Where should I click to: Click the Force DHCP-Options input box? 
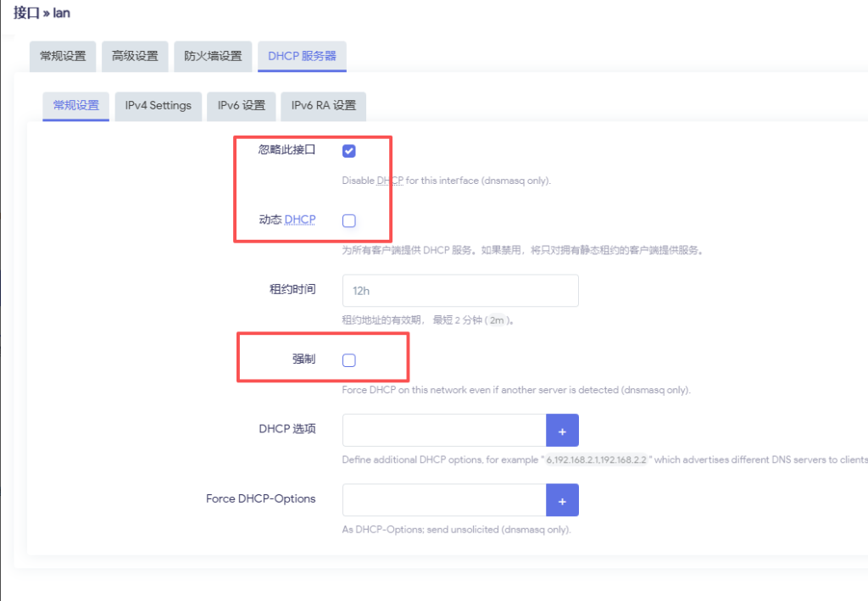pyautogui.click(x=444, y=499)
